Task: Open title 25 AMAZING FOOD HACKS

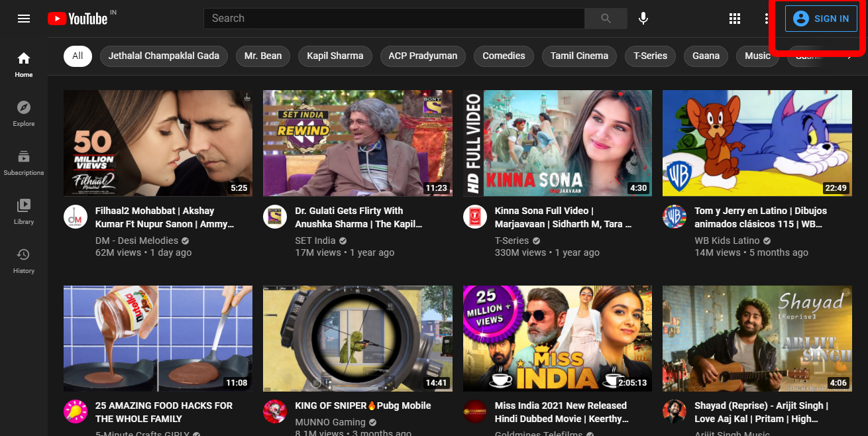Action: click(164, 412)
